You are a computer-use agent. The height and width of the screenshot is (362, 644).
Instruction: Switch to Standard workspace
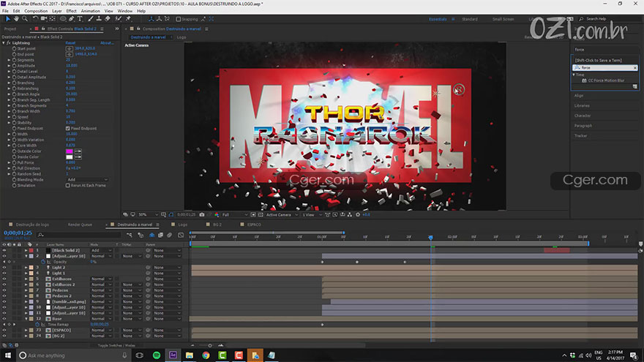[469, 19]
